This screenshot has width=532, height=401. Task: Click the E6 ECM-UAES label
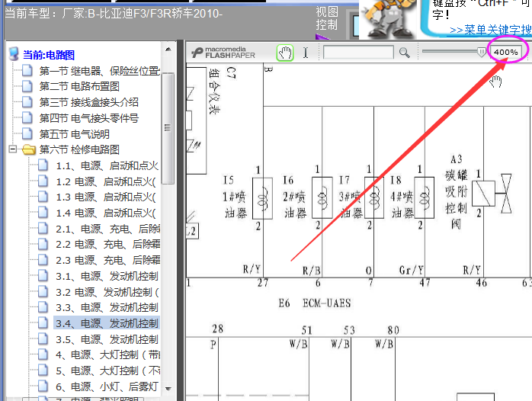(x=315, y=303)
